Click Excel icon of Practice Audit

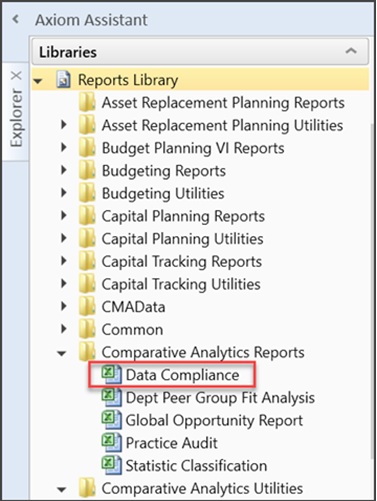pos(112,442)
